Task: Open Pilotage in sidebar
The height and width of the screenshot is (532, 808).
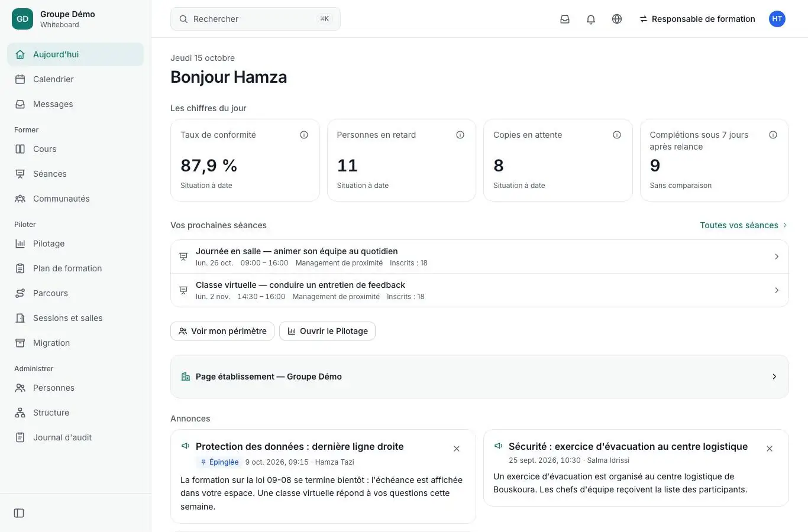Action: coord(75,244)
